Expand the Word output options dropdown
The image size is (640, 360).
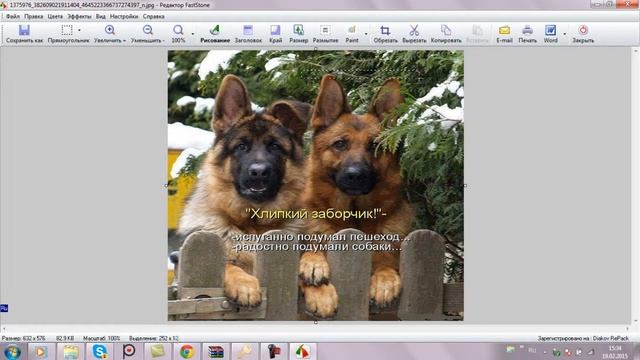pos(564,33)
